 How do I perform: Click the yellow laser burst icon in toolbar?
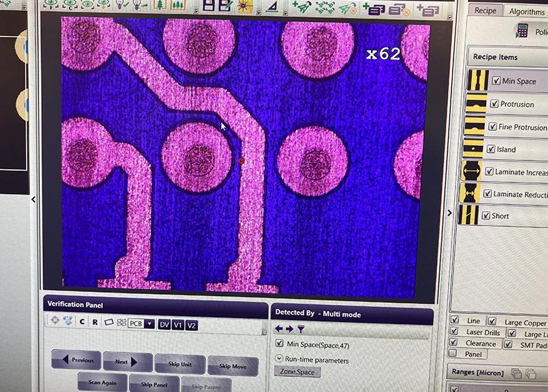point(245,6)
